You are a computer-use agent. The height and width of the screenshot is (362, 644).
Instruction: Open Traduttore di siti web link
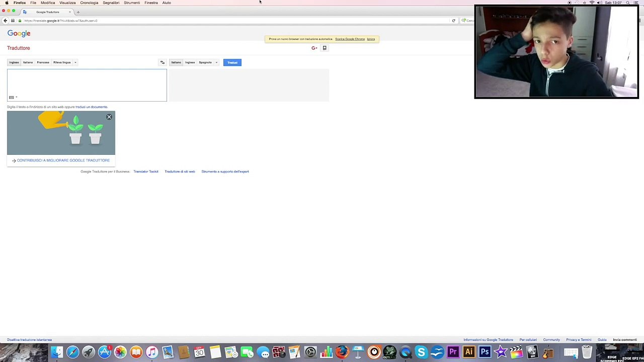coord(180,171)
